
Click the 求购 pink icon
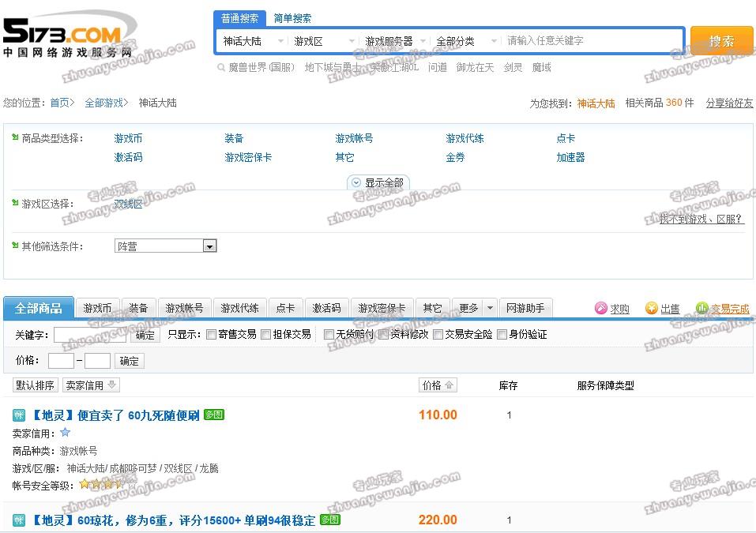pyautogui.click(x=600, y=308)
